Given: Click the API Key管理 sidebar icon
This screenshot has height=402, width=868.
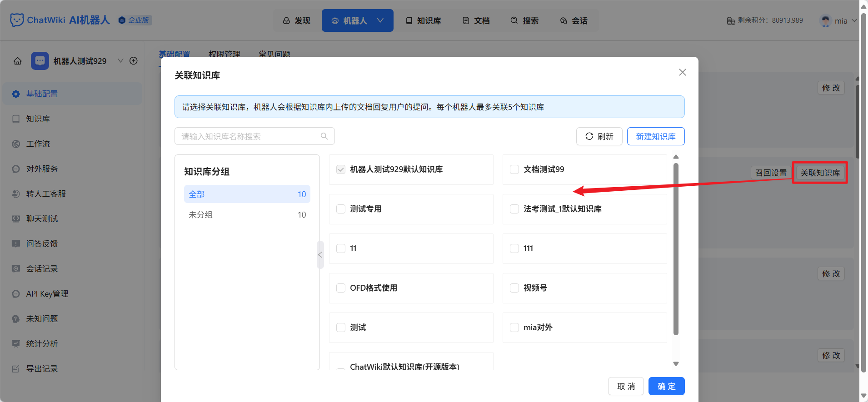Looking at the screenshot, I should (x=16, y=294).
